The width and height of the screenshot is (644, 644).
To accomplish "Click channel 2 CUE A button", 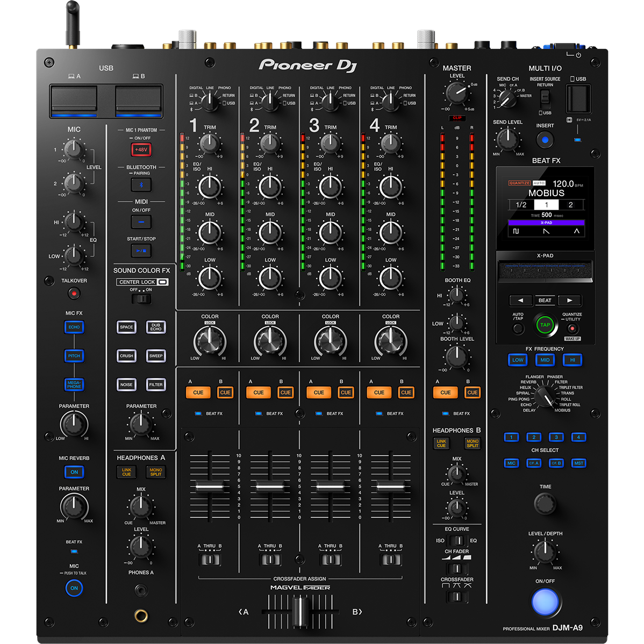I will tap(259, 392).
